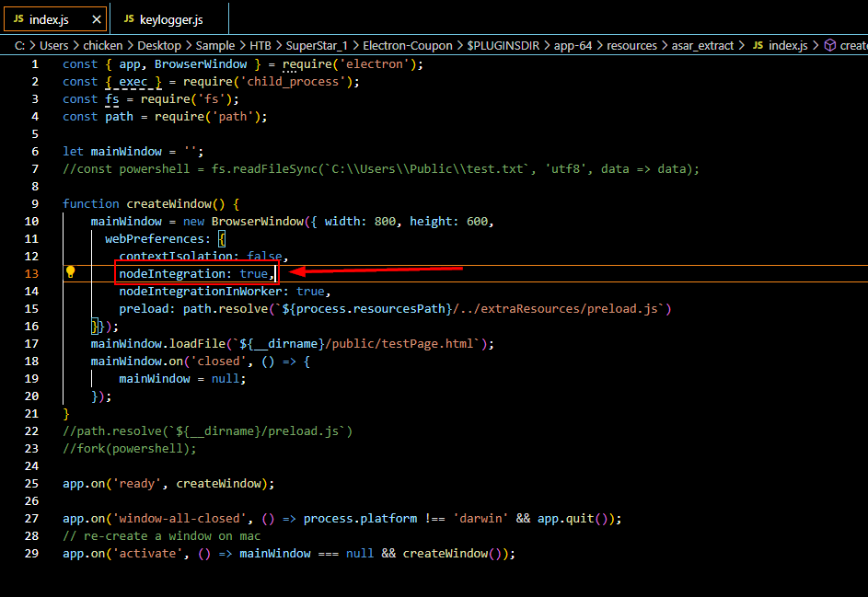This screenshot has width=868, height=597.
Task: Switch to the keylogger.js tab
Action: [x=170, y=19]
